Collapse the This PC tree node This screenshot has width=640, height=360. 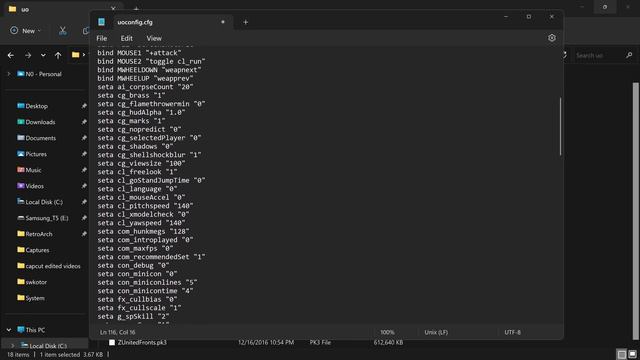[9, 330]
